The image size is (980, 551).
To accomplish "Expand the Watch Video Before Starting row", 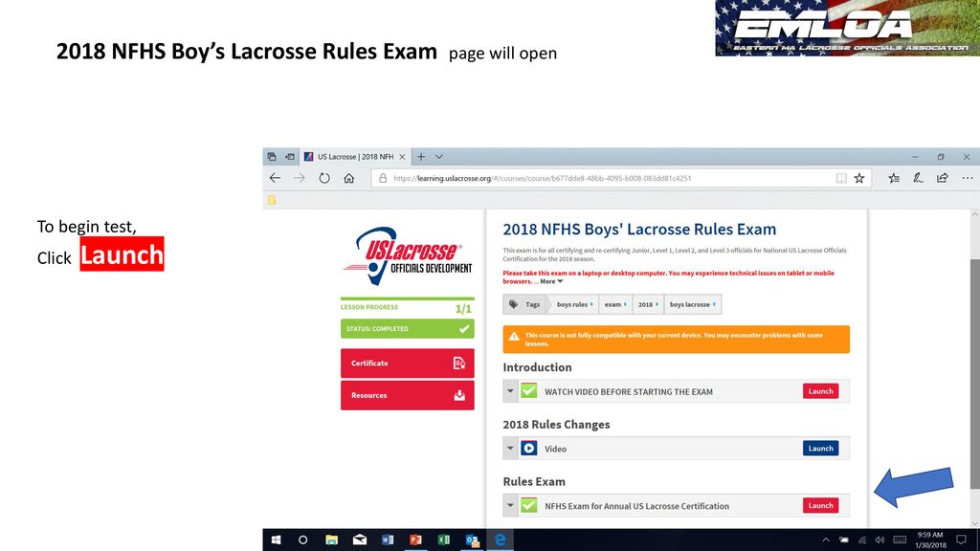I will [x=510, y=391].
